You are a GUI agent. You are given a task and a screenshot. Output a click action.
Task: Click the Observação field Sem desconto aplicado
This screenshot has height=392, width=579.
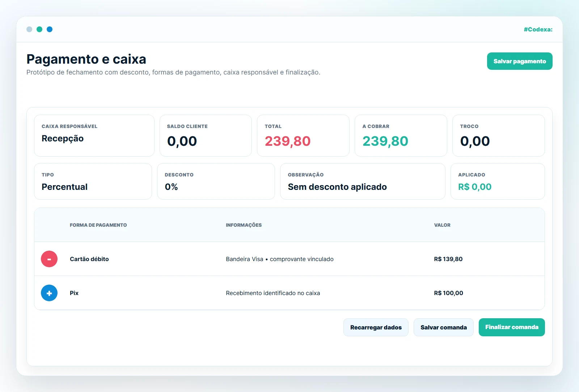click(x=363, y=181)
